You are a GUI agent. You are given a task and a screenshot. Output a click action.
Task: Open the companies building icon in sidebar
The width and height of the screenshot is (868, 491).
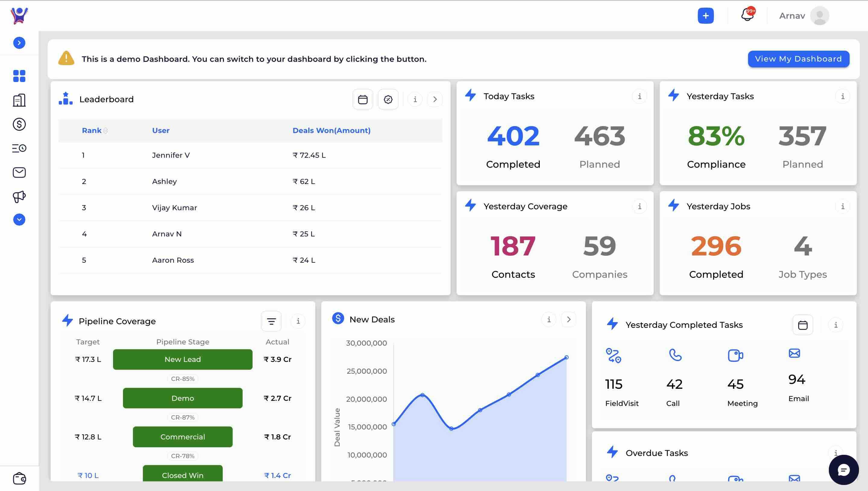click(x=19, y=100)
